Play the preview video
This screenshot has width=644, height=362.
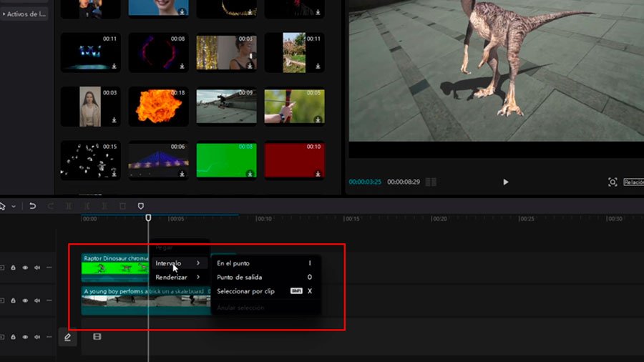(x=506, y=182)
